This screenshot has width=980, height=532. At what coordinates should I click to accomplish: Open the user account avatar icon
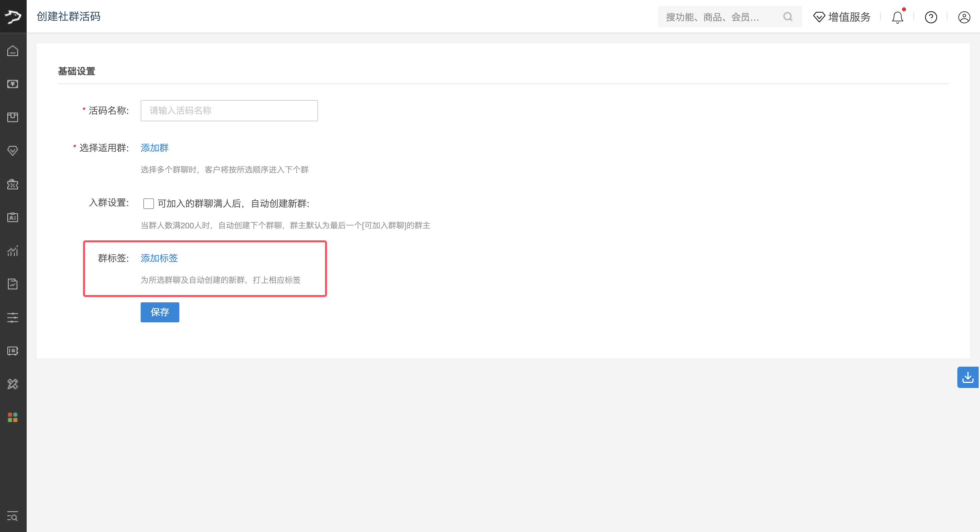tap(964, 17)
